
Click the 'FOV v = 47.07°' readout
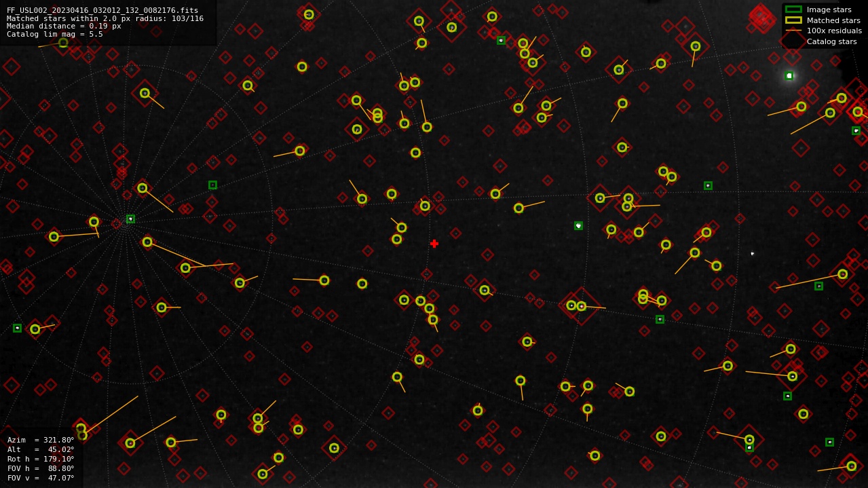[x=41, y=478]
